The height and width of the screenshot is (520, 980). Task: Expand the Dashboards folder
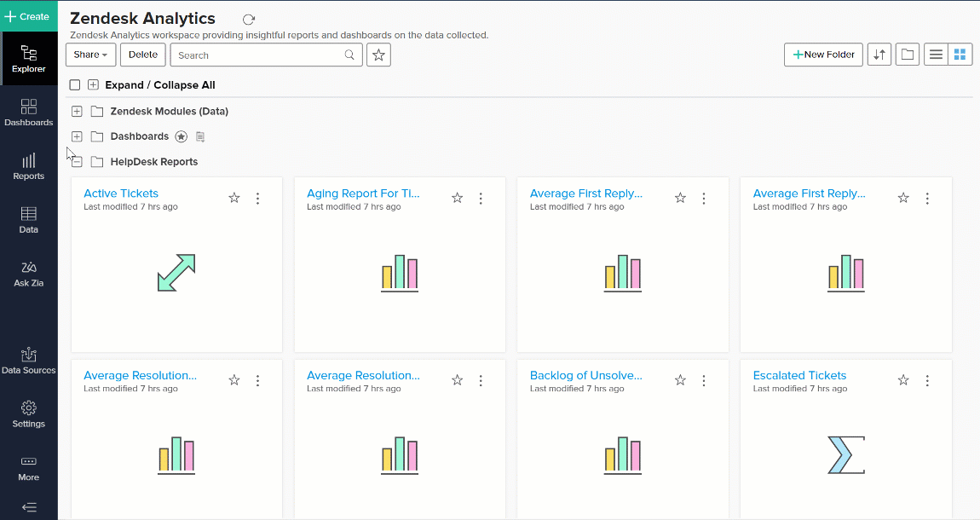point(77,136)
